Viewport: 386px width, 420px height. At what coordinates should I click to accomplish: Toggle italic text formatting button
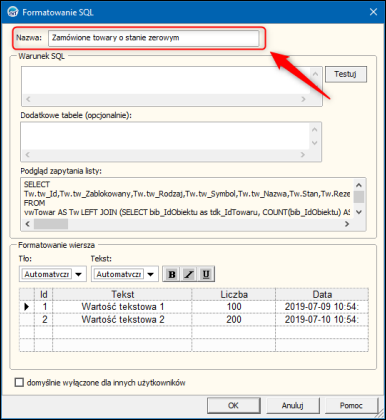point(189,274)
